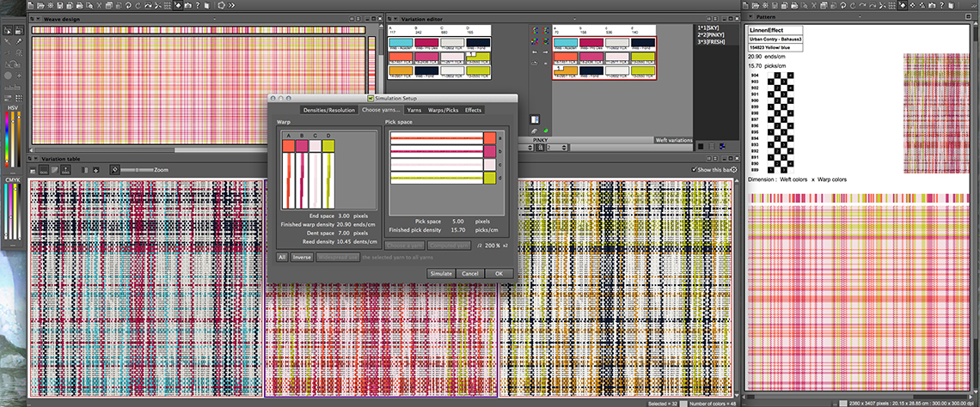Click pentagon icon in left toolbar
The height and width of the screenshot is (407, 980).
(x=222, y=5)
